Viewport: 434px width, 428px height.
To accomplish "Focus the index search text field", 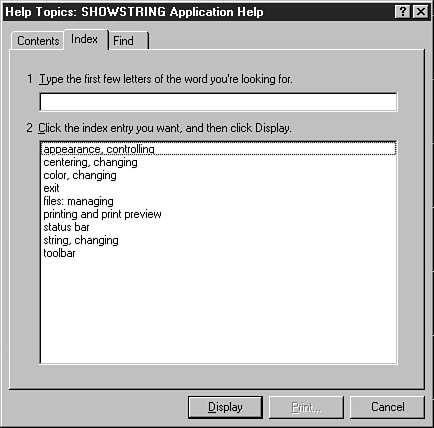I will tap(218, 102).
